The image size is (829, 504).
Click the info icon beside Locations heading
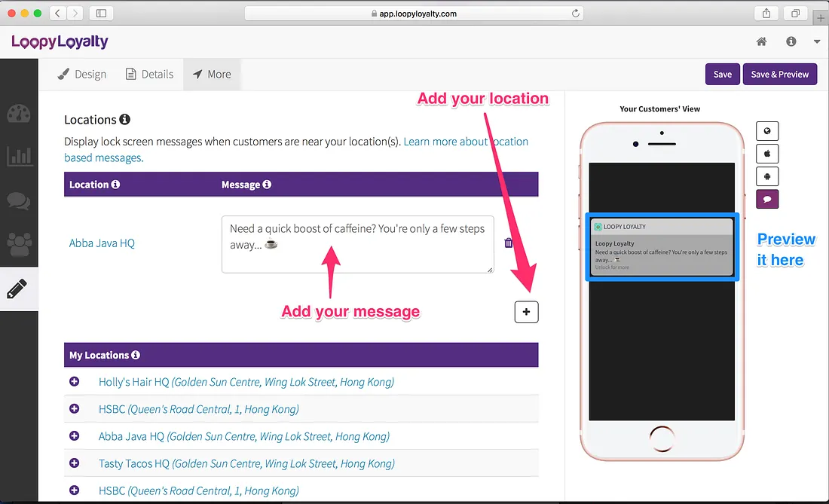pos(125,119)
